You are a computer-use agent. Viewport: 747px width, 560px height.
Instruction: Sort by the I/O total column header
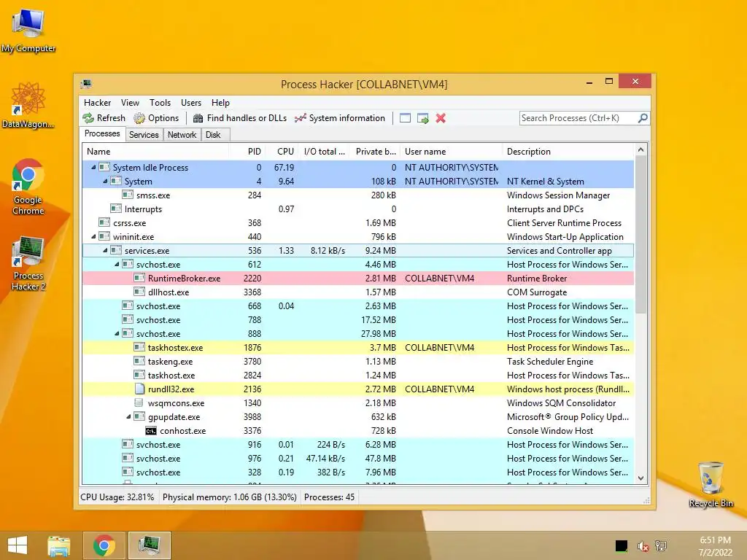(324, 152)
